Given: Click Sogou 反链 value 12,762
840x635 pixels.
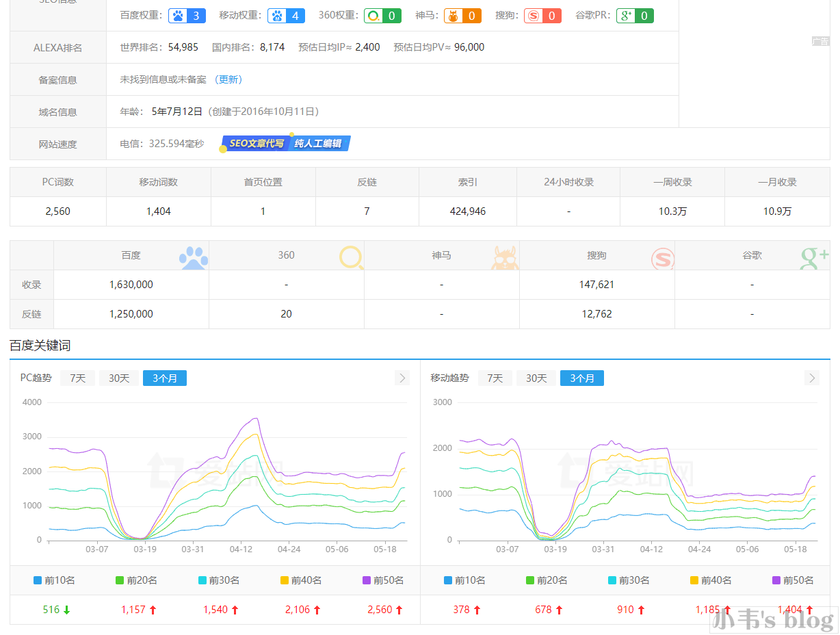Looking at the screenshot, I should coord(596,314).
